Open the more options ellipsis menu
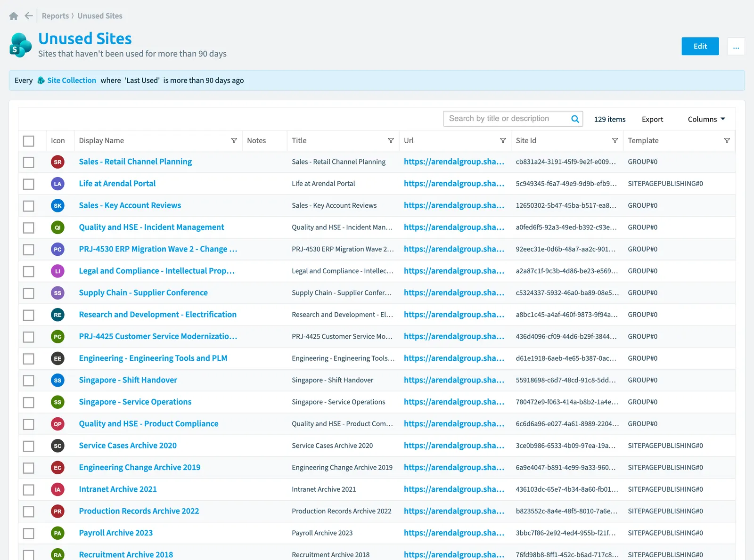754x560 pixels. pos(736,46)
